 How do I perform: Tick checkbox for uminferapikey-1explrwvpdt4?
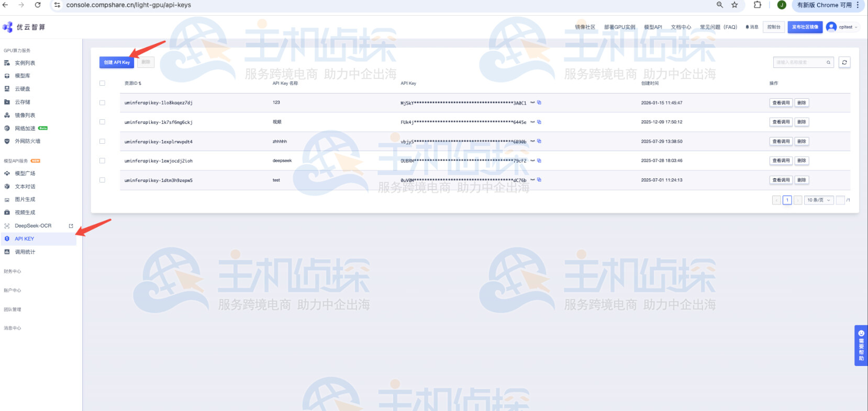coord(102,141)
